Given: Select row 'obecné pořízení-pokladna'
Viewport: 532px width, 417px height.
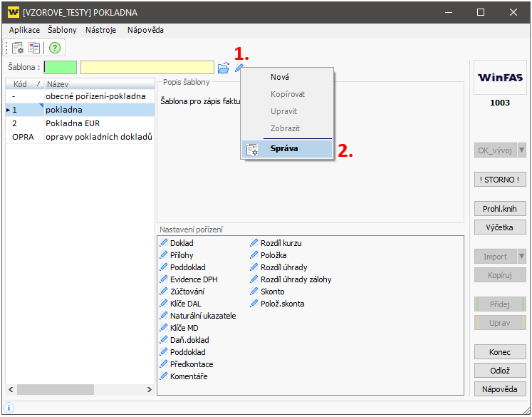Looking at the screenshot, I should pos(80,96).
